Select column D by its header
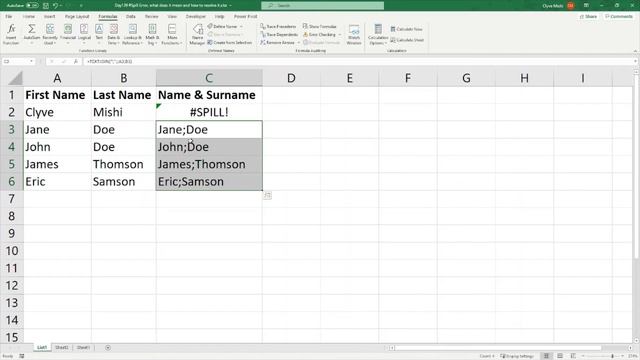Viewport: 640px width, 360px height. coord(291,78)
